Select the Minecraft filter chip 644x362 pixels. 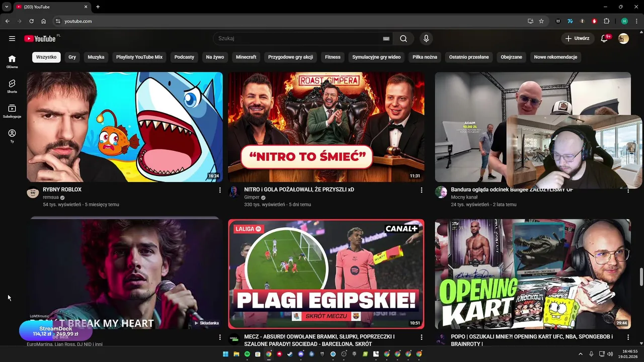[x=246, y=57]
